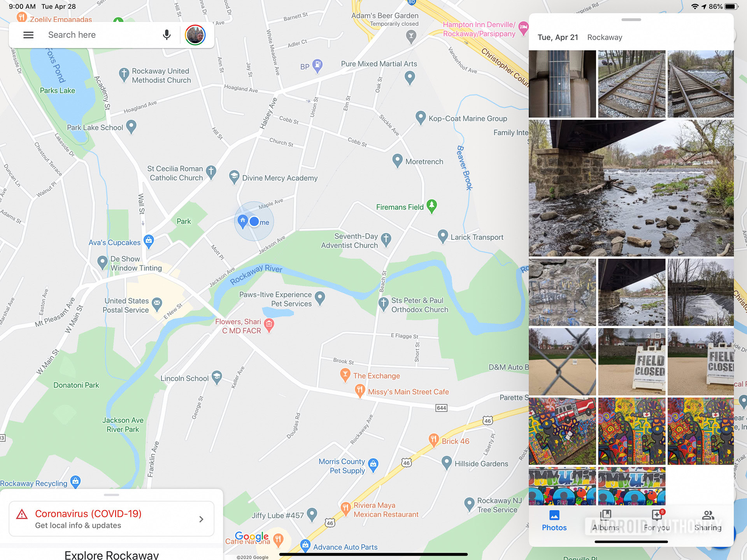Tap the microphone voice search icon
This screenshot has width=747, height=560.
point(167,35)
